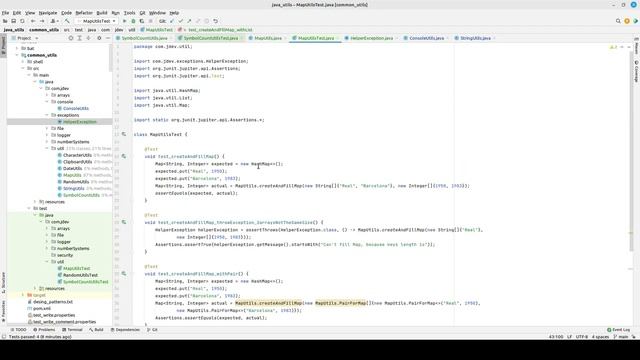Collapse the common_utils module node
The image size is (640, 360).
click(x=17, y=55)
